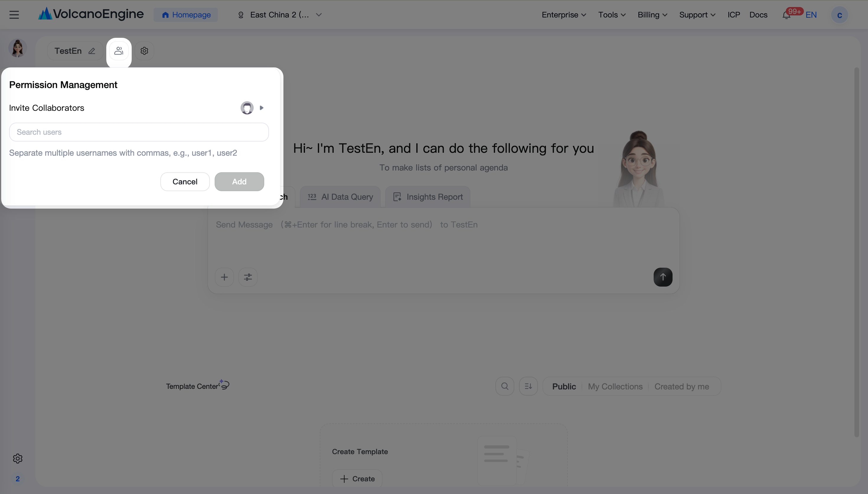The height and width of the screenshot is (494, 868).
Task: Expand the collaborators list arrow
Action: (x=262, y=108)
